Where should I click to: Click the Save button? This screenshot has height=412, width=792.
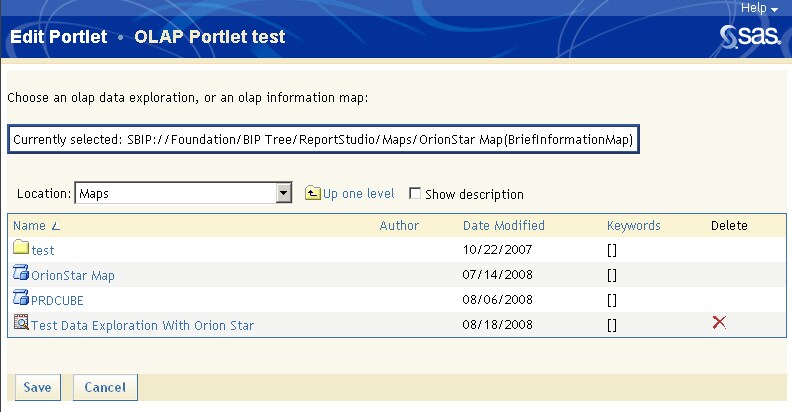pyautogui.click(x=38, y=387)
